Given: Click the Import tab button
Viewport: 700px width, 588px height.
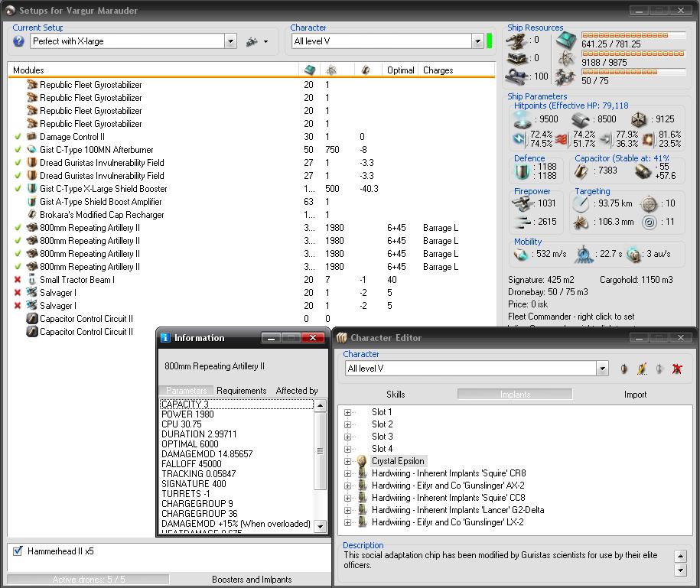Looking at the screenshot, I should click(635, 395).
